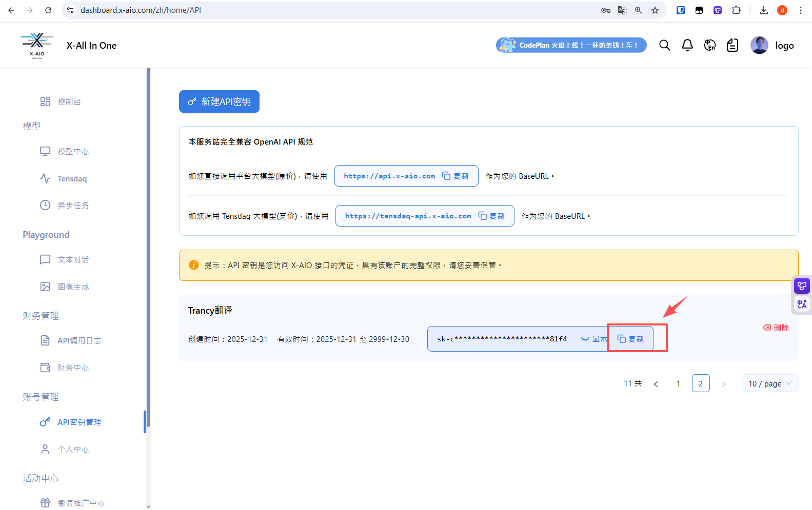The image size is (812, 510).
Task: Copy the tensdaq-api.x-aio.com base URL
Action: point(491,216)
